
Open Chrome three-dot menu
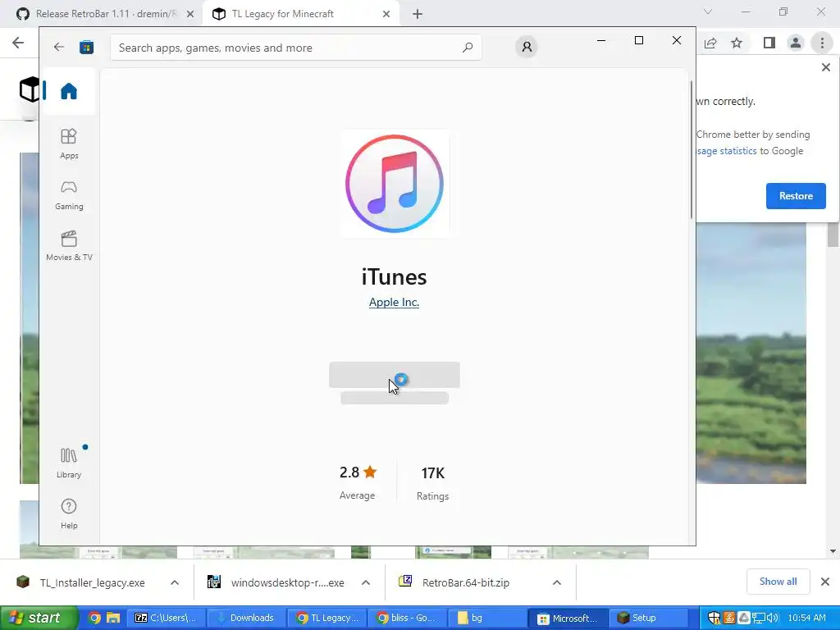[x=822, y=43]
